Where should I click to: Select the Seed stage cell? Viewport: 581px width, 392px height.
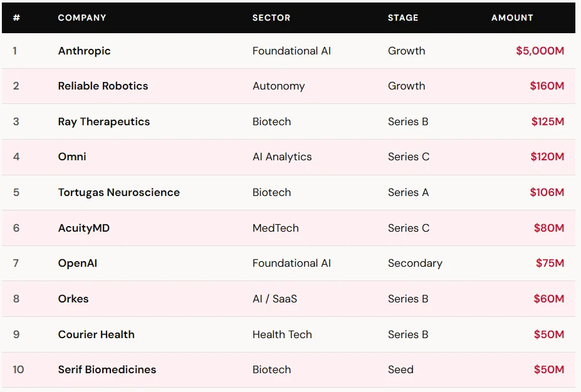400,369
